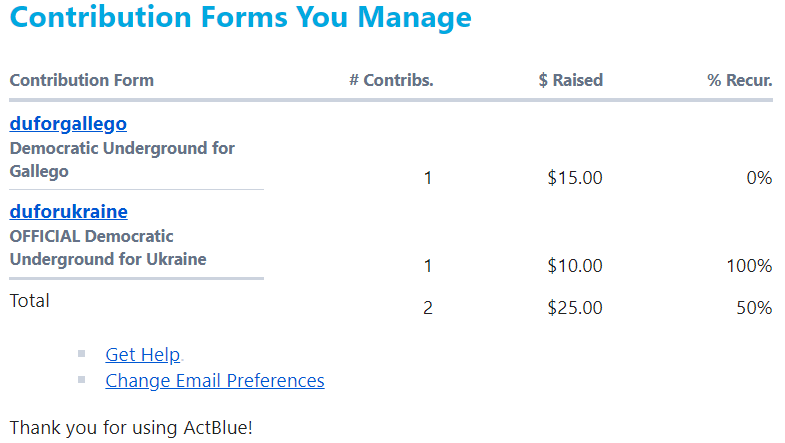Screen dimensions: 785x443
Task: Click the Get Help link
Action: [143, 355]
